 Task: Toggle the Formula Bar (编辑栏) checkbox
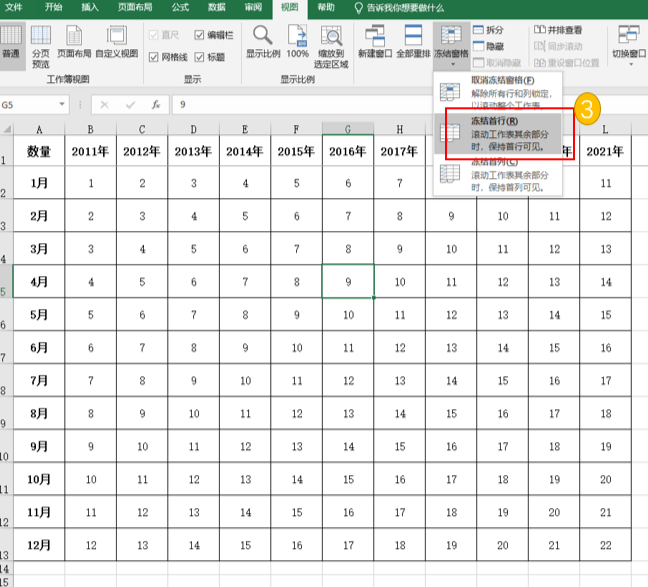click(214, 35)
